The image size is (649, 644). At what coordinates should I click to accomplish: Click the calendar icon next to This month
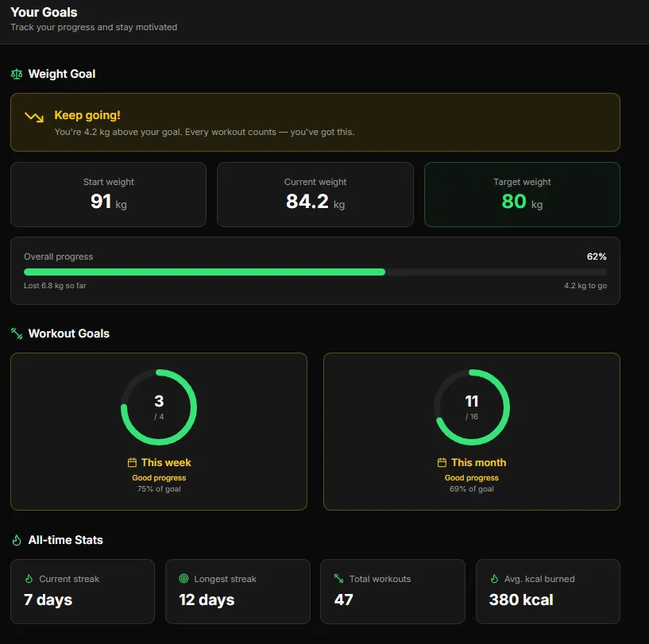[442, 462]
